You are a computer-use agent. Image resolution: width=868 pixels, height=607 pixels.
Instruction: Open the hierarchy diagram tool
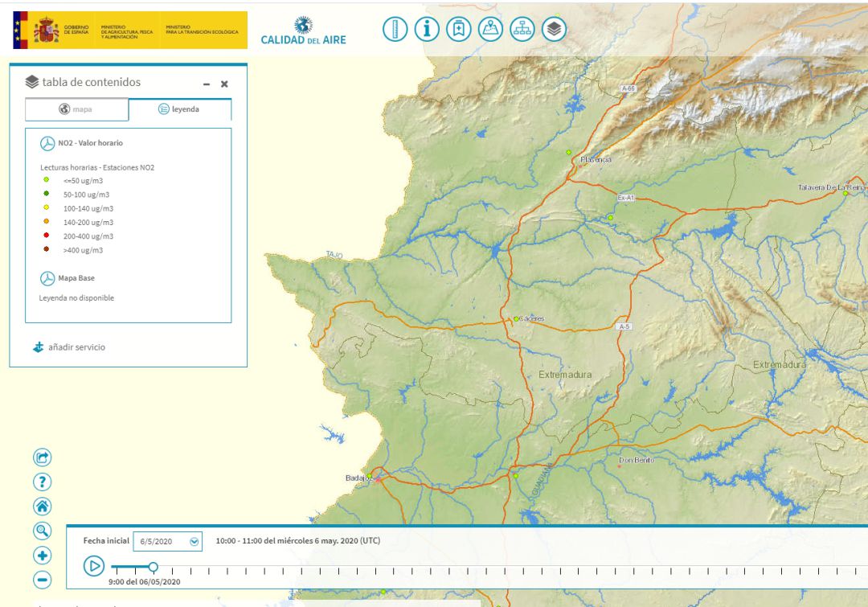tap(522, 29)
